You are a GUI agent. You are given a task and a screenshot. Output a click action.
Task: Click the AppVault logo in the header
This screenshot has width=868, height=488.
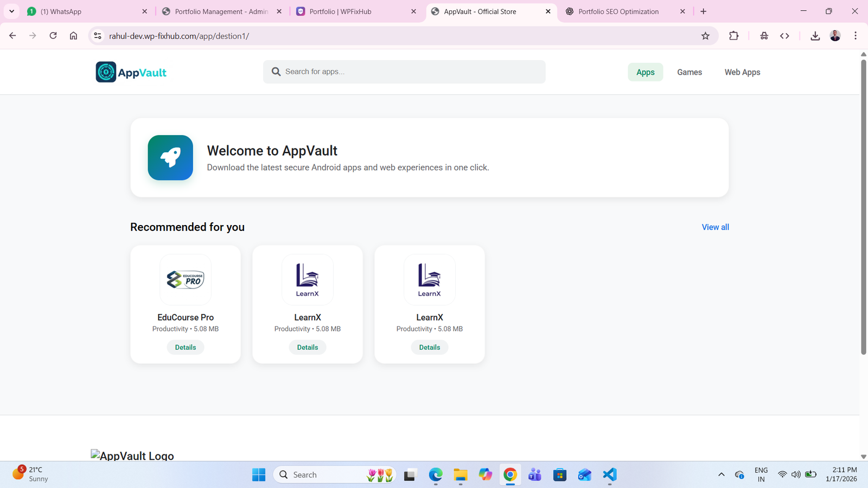click(x=130, y=72)
